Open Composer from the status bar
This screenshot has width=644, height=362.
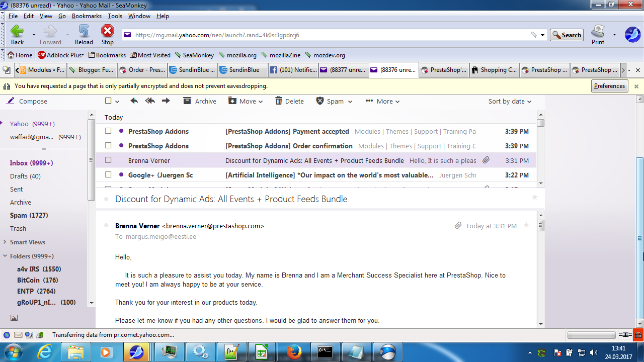click(x=29, y=335)
